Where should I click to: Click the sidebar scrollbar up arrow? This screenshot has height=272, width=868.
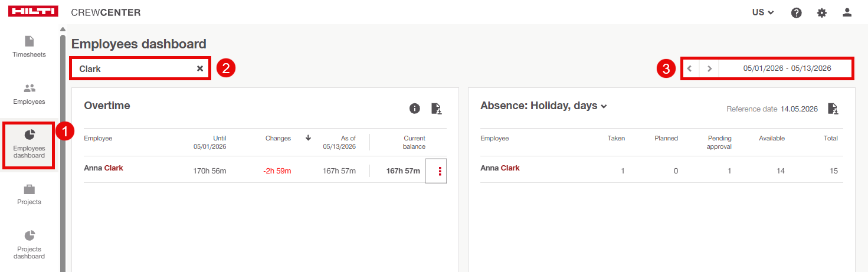pyautogui.click(x=63, y=30)
